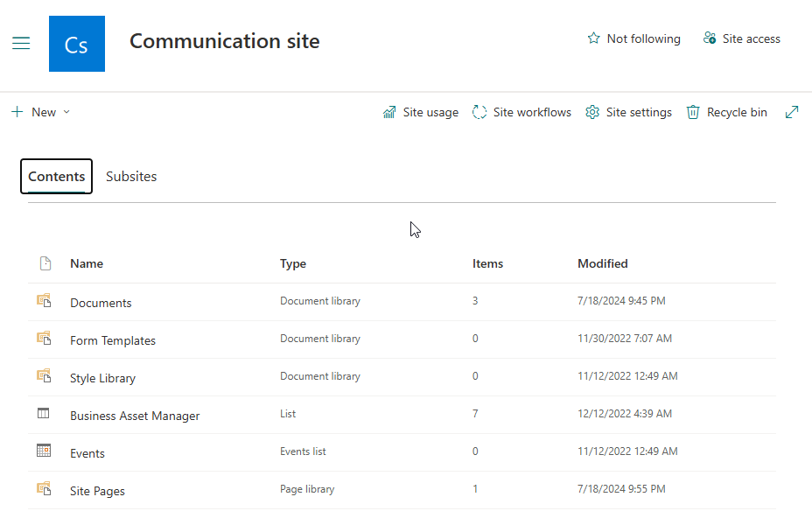Screen dimensions: 812x518
Task: Click the Style Library folder icon
Action: coord(44,375)
